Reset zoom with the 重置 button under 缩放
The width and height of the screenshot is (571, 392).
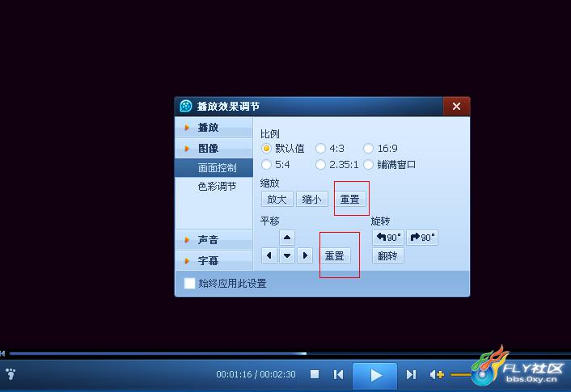[x=350, y=200]
